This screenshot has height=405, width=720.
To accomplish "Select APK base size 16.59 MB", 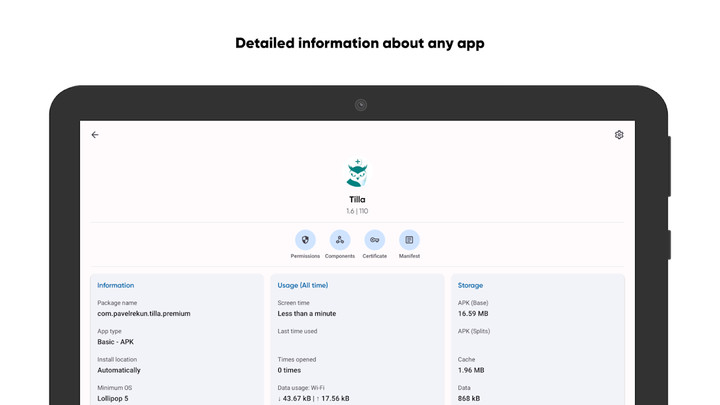I will (473, 314).
